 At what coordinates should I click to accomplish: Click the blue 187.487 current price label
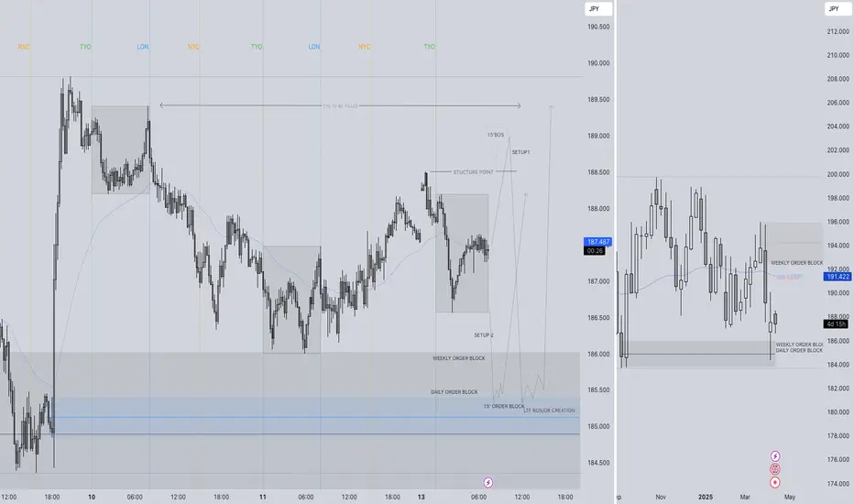point(598,242)
